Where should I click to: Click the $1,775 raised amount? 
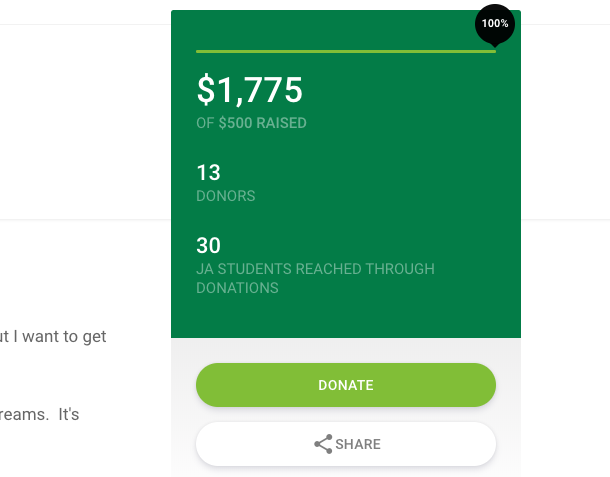point(249,90)
